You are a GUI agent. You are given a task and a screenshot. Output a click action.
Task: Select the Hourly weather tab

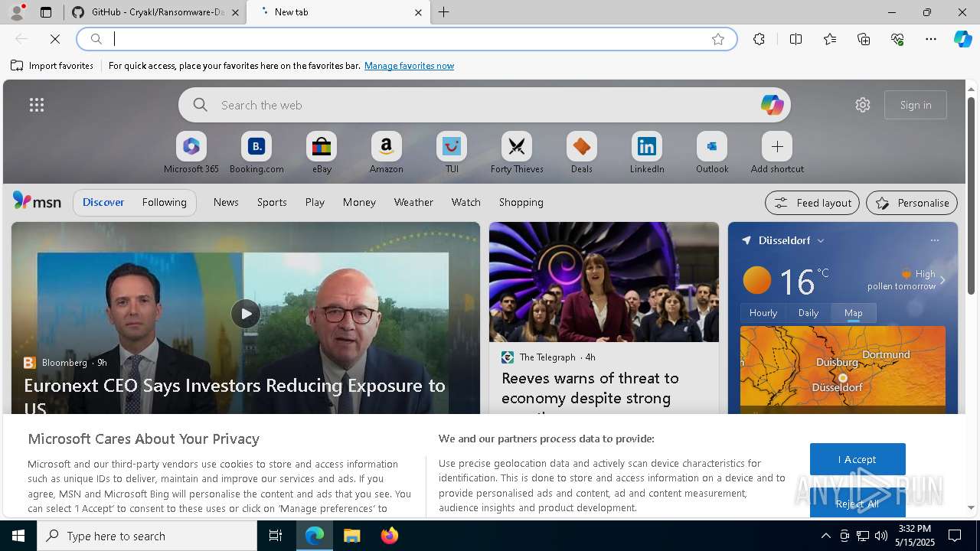(x=763, y=313)
